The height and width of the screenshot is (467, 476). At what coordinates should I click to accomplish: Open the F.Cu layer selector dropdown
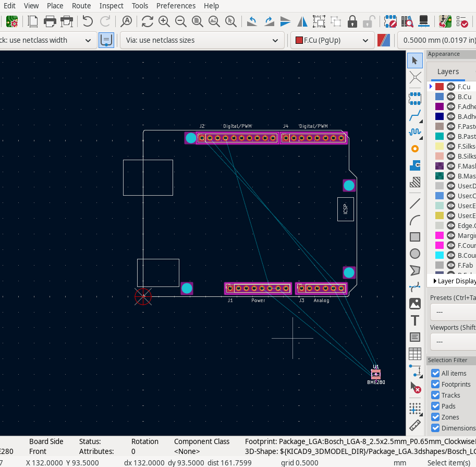(x=332, y=40)
